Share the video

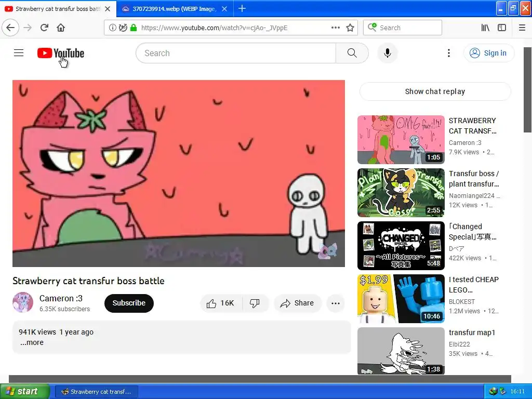tap(297, 303)
